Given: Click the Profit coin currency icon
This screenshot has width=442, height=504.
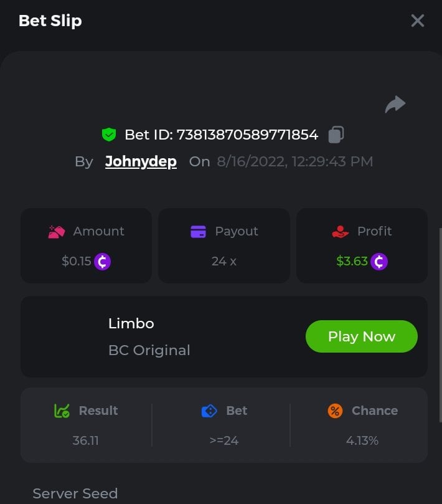Looking at the screenshot, I should click(x=379, y=261).
